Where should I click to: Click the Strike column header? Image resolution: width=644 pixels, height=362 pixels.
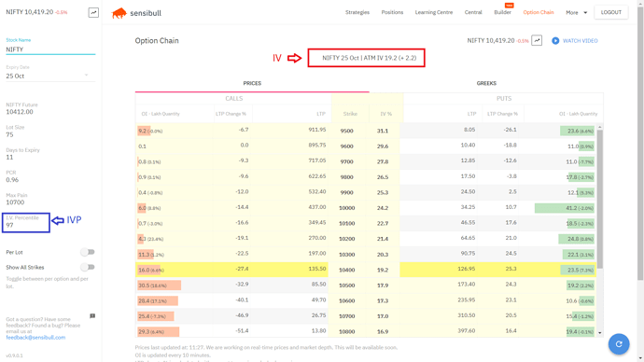click(x=350, y=114)
